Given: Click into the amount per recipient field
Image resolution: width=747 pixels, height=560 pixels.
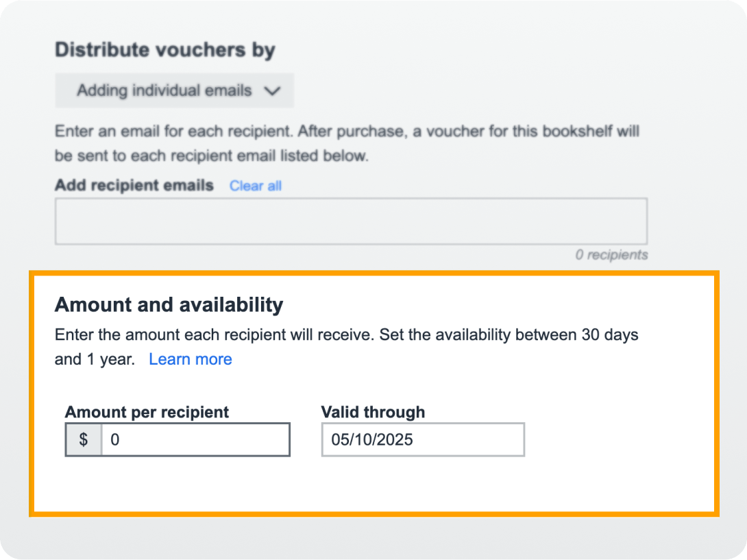Looking at the screenshot, I should pos(195,439).
